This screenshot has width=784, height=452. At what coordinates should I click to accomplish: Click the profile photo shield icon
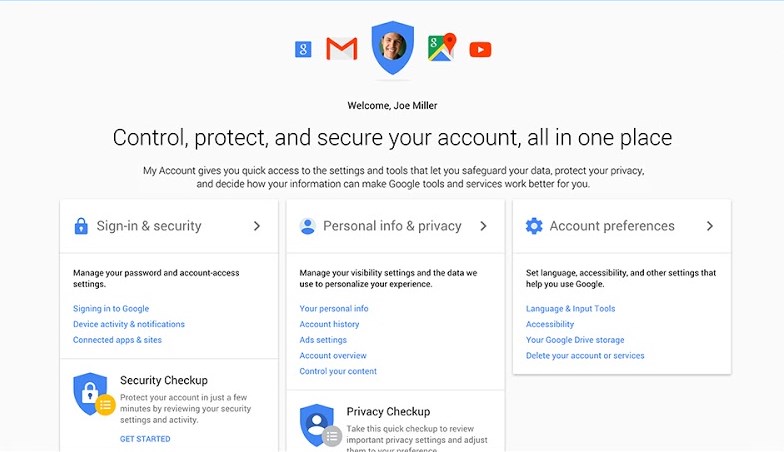[x=392, y=47]
